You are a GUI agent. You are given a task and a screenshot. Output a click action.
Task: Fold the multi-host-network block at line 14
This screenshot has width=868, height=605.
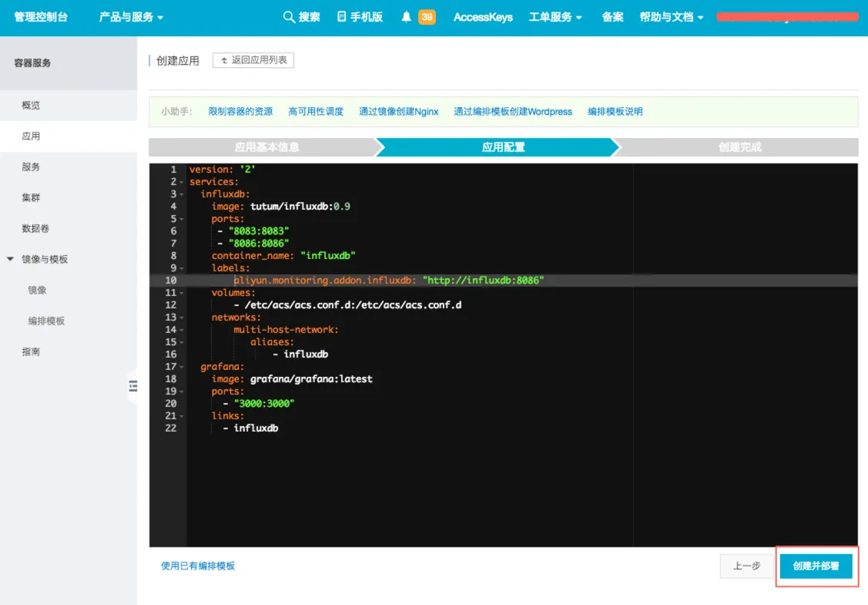click(181, 330)
